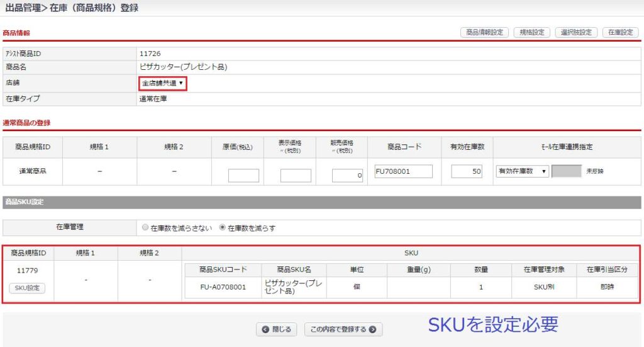
Task: Select 在庫数を減らす radio button
Action: click(x=222, y=227)
